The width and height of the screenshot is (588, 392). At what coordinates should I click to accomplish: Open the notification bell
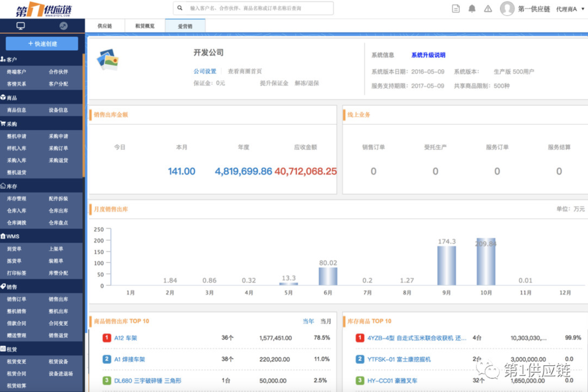(x=472, y=9)
